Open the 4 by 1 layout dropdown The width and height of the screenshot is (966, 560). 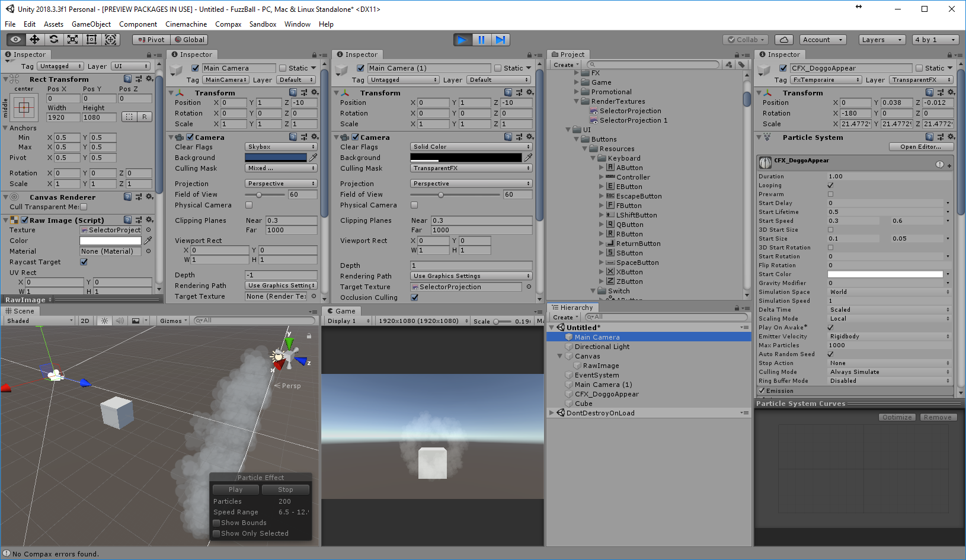(x=935, y=40)
